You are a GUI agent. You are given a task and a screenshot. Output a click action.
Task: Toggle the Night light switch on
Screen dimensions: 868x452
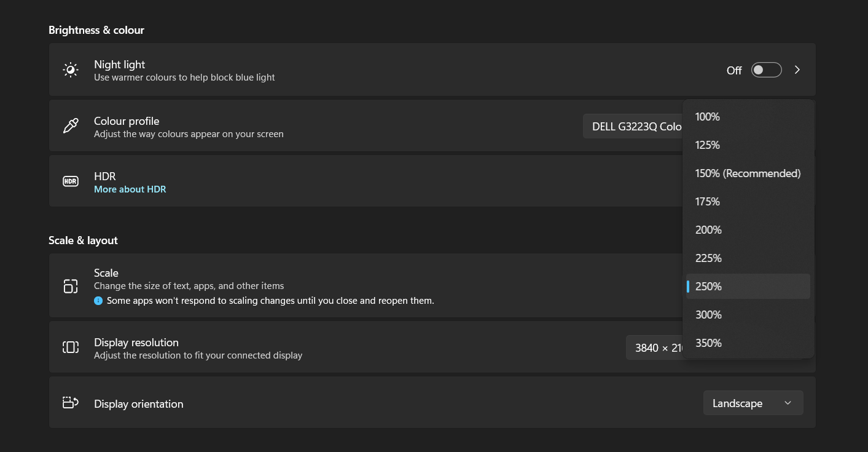[766, 70]
